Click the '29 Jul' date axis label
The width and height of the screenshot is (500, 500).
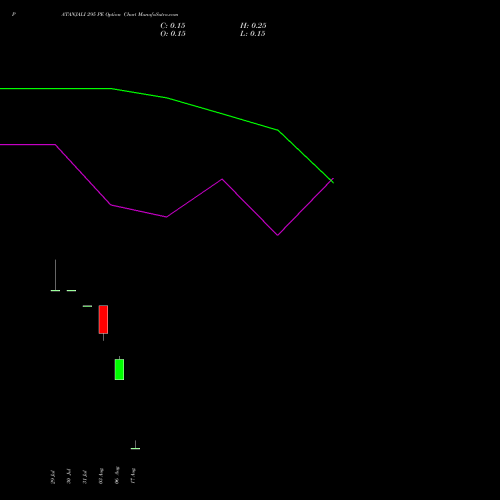(x=53, y=477)
